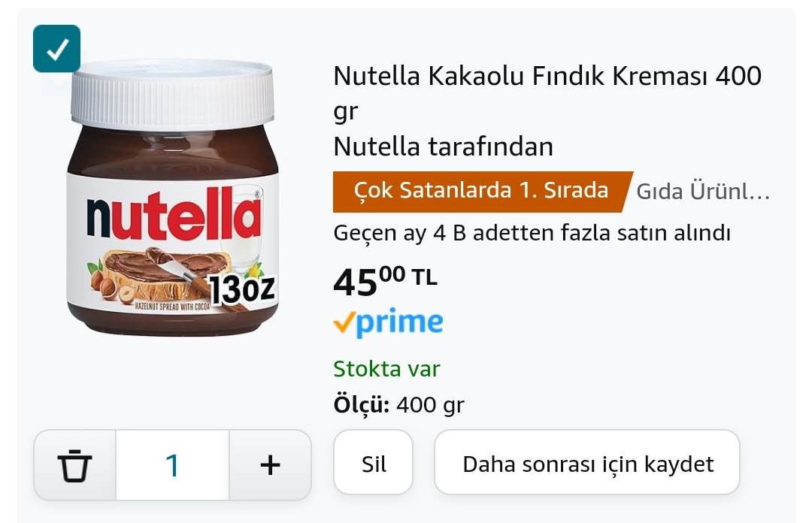
Task: Click the trash can delete icon
Action: tap(74, 465)
